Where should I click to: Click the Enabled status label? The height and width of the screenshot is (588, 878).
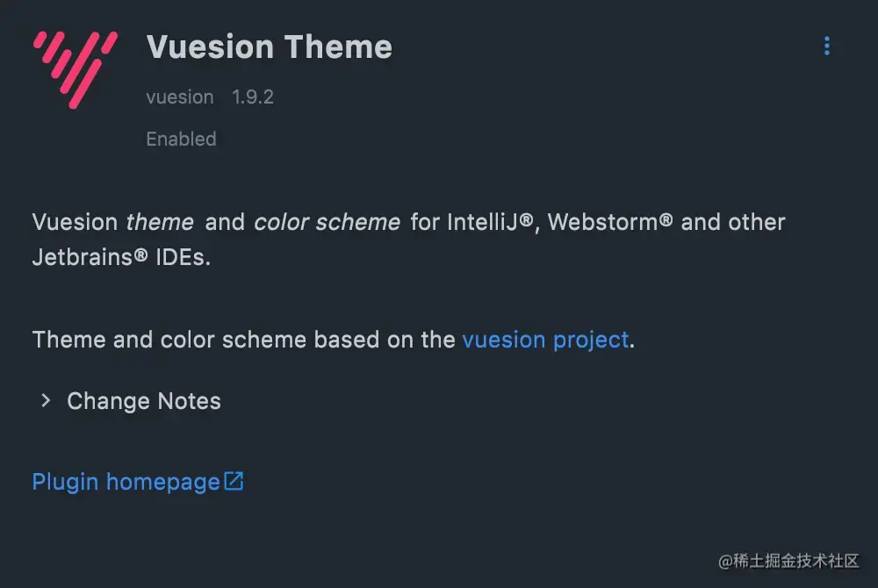coord(181,139)
